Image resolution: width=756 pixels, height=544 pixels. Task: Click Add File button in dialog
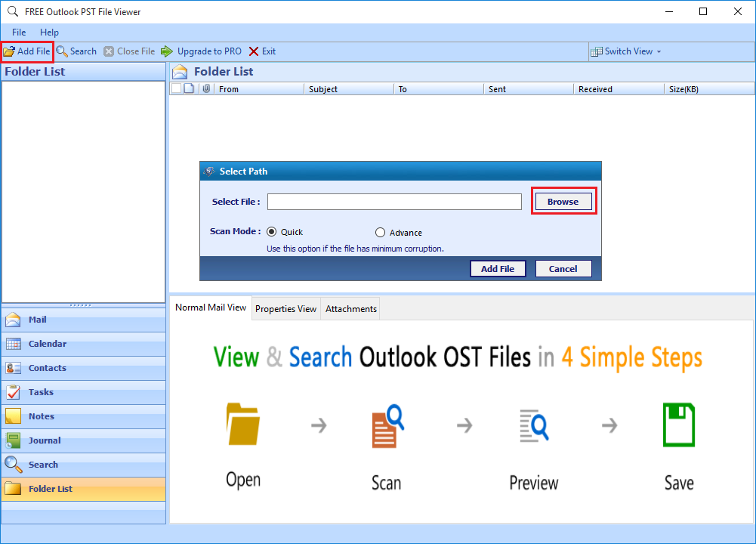tap(498, 269)
